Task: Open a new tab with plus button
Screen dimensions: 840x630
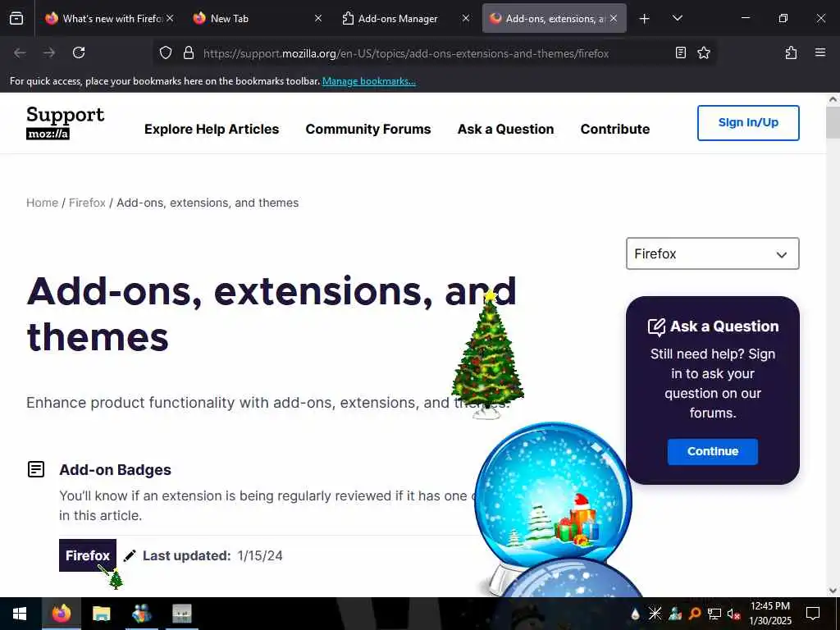Action: pyautogui.click(x=645, y=19)
